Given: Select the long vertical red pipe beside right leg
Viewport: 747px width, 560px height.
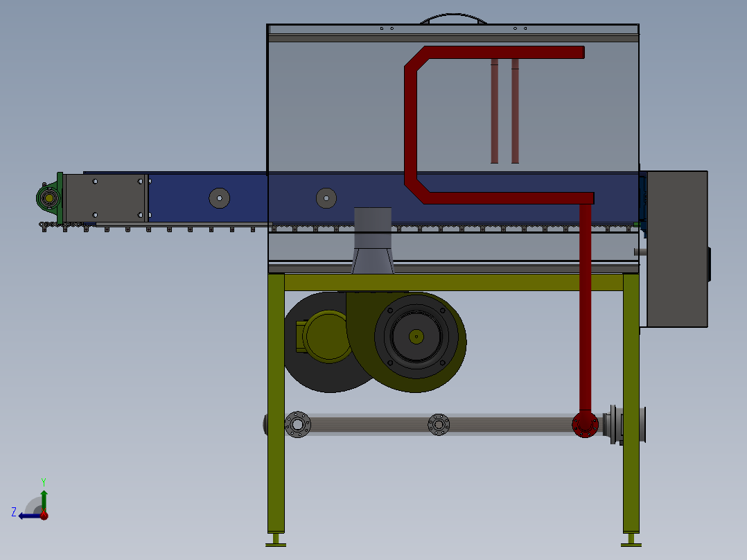Looking at the screenshot, I should point(586,308).
